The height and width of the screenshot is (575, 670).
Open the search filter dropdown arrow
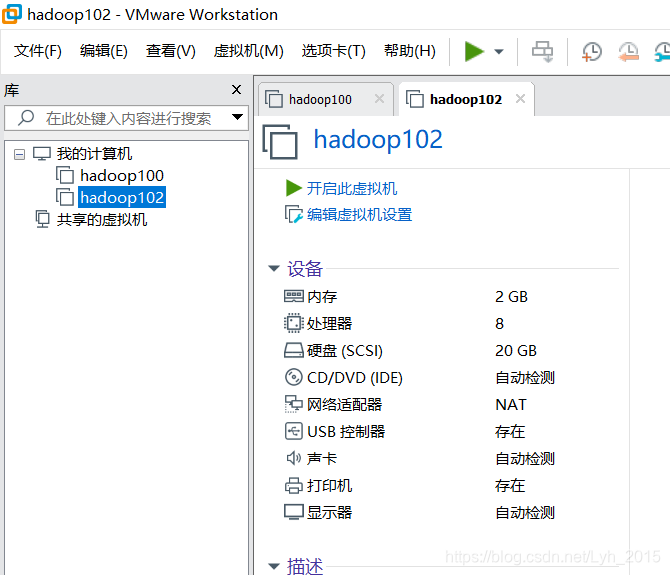click(x=238, y=117)
